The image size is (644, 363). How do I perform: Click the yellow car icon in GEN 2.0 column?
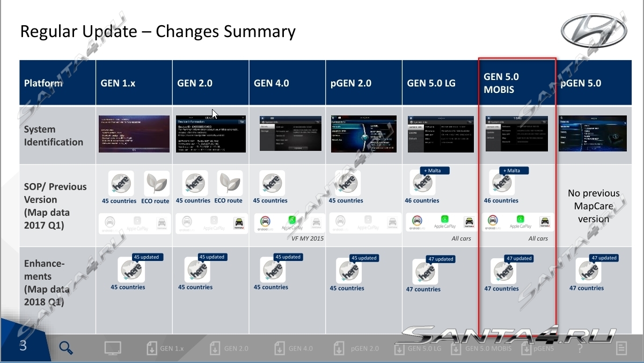point(239,223)
